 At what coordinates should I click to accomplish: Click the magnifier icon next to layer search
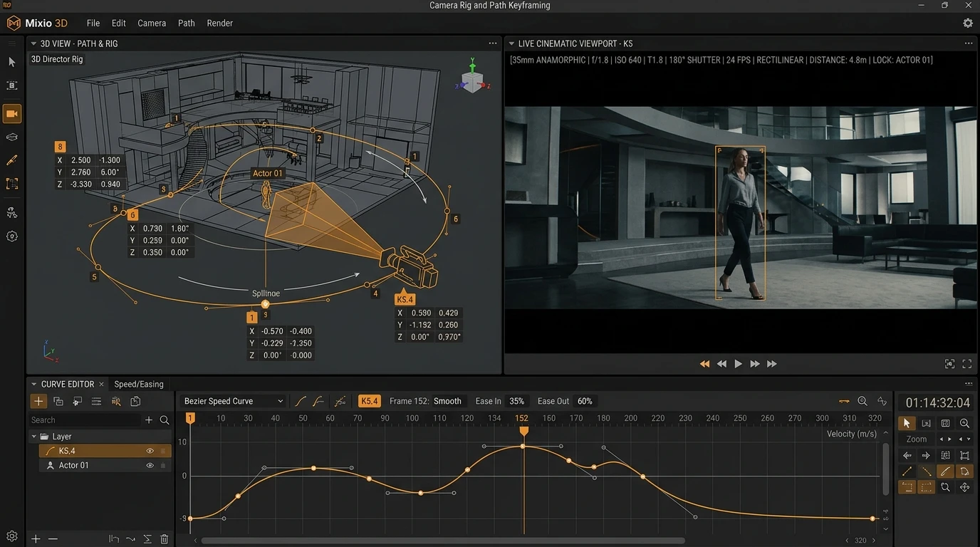[165, 420]
